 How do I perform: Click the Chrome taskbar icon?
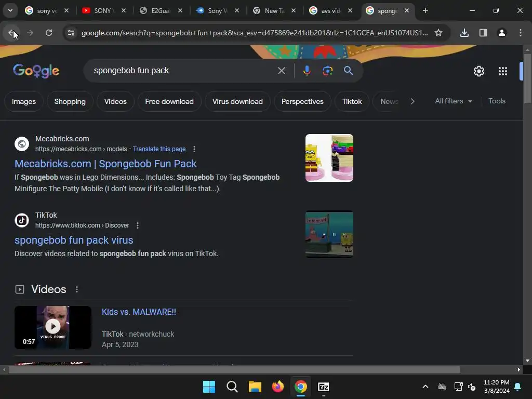click(301, 387)
